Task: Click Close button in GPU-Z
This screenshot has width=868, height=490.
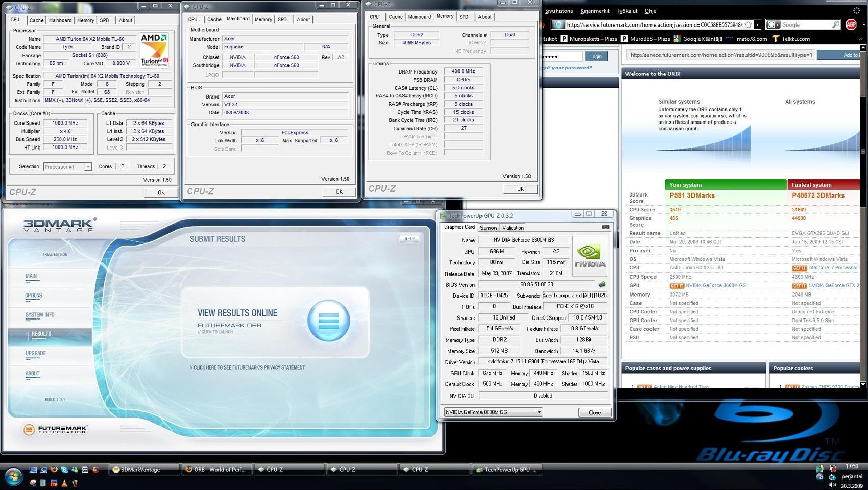Action: coord(595,412)
